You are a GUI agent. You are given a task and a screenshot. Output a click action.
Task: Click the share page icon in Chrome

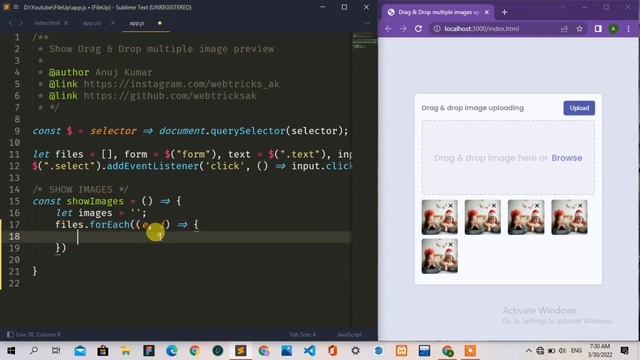564,29
